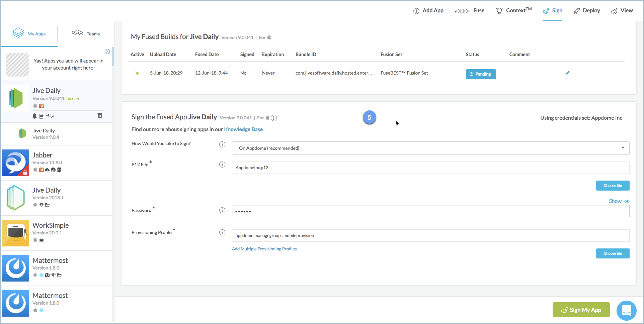Click the Bundle ID column header
This screenshot has width=644, height=324.
pyautogui.click(x=306, y=55)
